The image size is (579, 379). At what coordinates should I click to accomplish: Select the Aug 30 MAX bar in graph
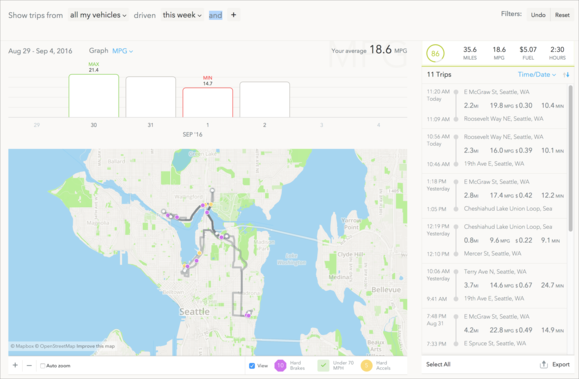pos(94,96)
